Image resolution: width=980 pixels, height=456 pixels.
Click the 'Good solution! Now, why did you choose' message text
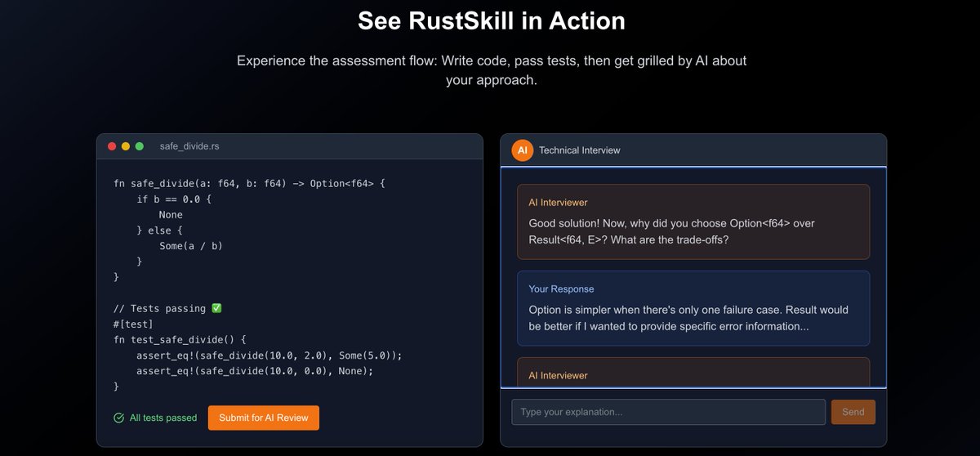click(x=672, y=231)
